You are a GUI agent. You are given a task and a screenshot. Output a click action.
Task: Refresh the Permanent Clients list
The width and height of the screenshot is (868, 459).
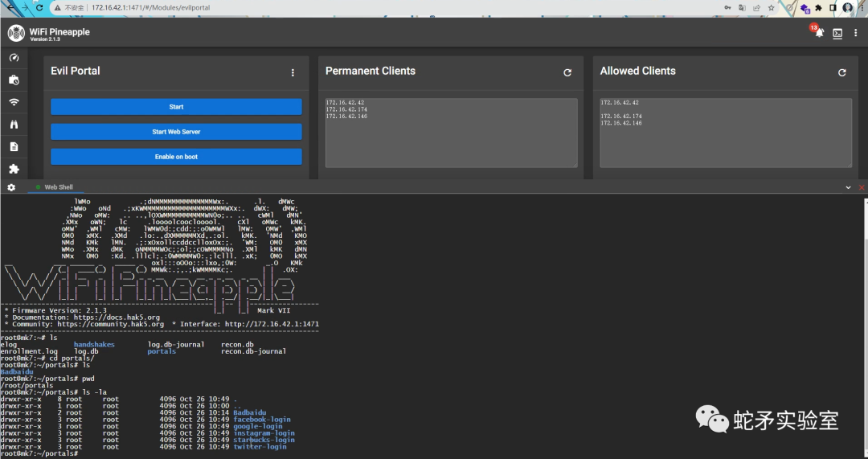coord(567,72)
